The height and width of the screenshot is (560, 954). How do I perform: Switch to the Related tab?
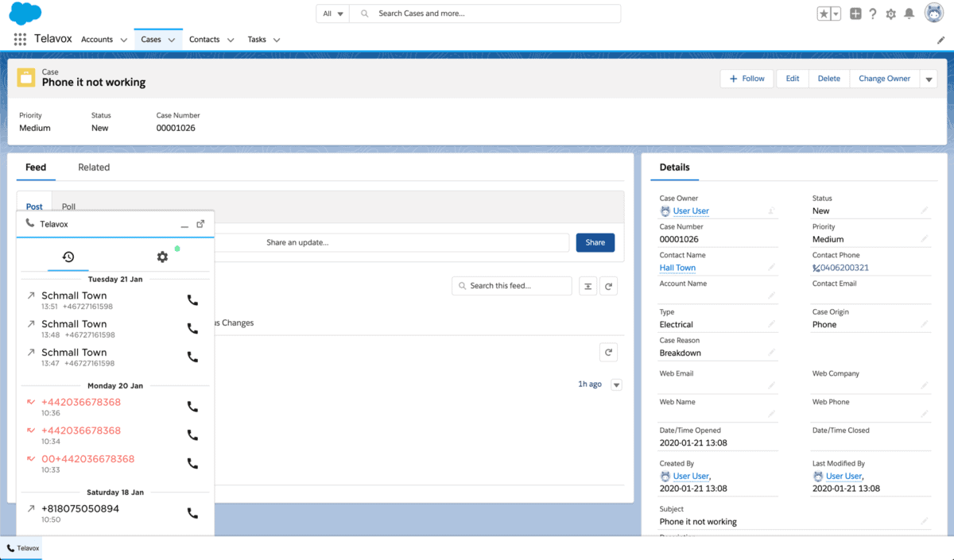coord(94,168)
